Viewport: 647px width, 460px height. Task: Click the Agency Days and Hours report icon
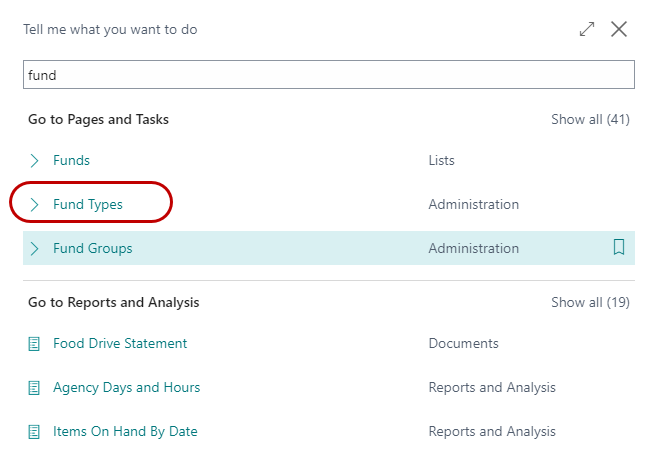(35, 387)
